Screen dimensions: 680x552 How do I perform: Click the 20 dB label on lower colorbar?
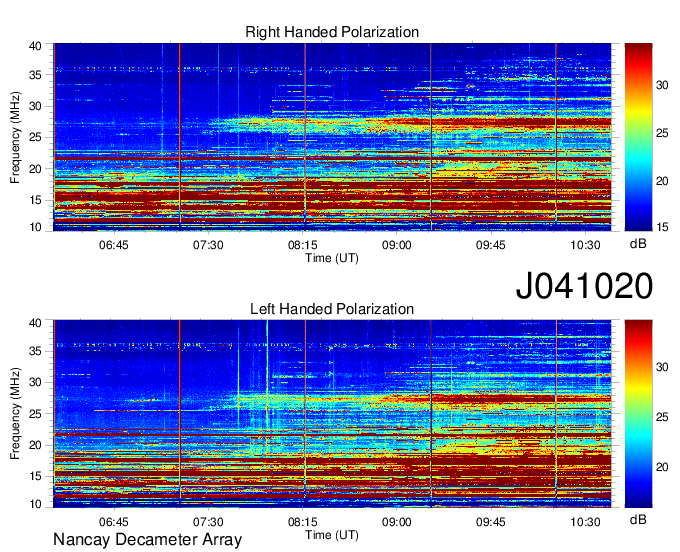(x=662, y=467)
